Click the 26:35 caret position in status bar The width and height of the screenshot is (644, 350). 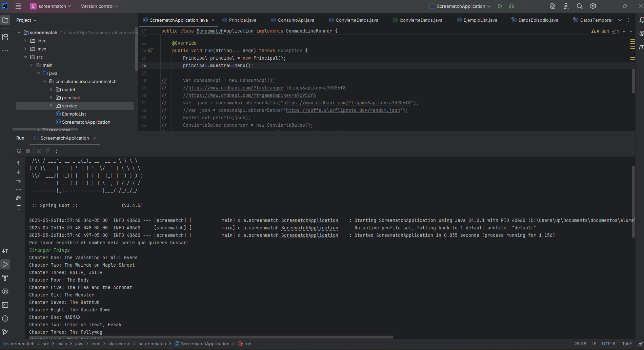click(x=580, y=344)
